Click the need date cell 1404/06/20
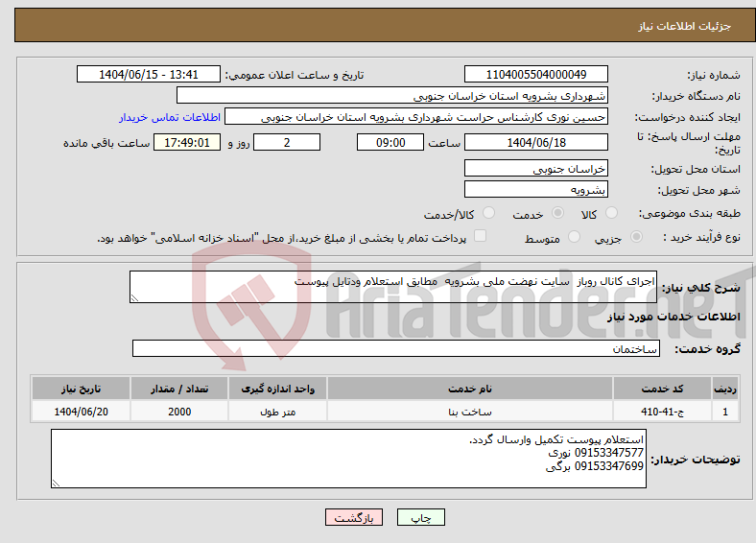The image size is (756, 543). click(81, 412)
